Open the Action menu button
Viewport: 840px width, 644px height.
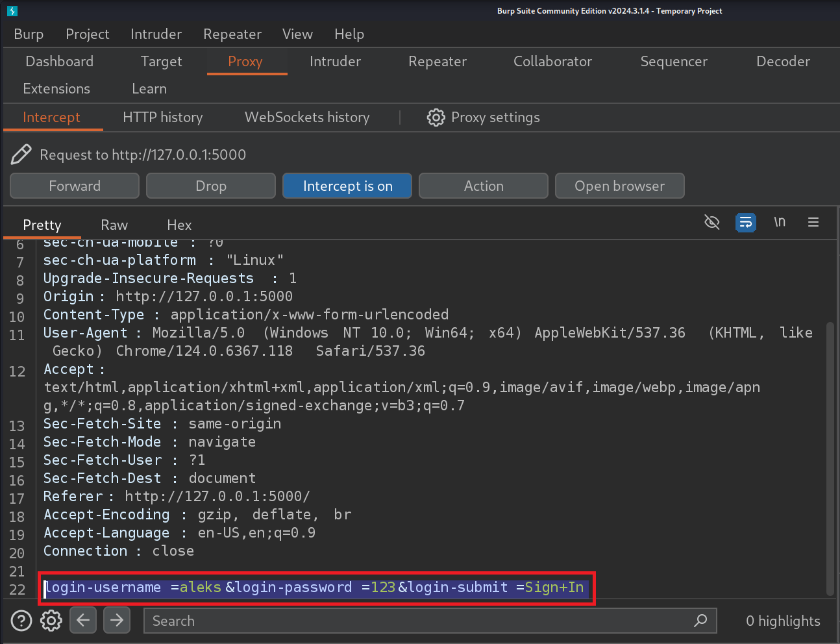[x=484, y=186]
